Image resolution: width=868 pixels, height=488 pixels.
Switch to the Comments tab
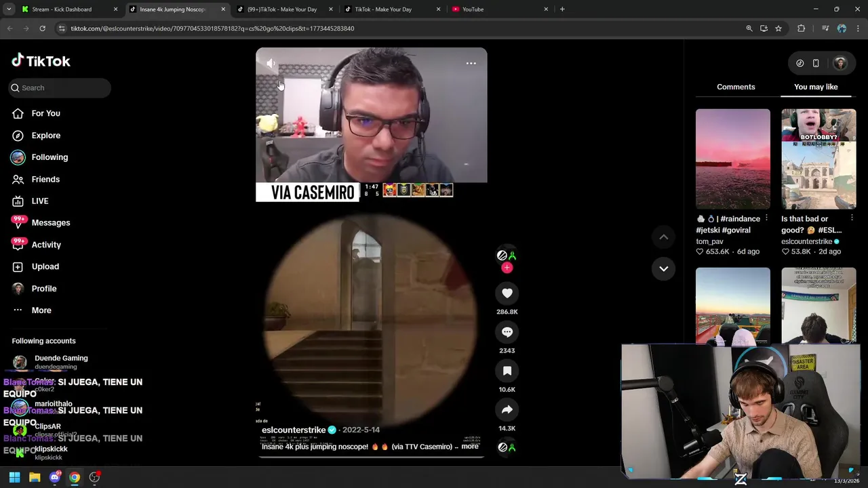(736, 87)
